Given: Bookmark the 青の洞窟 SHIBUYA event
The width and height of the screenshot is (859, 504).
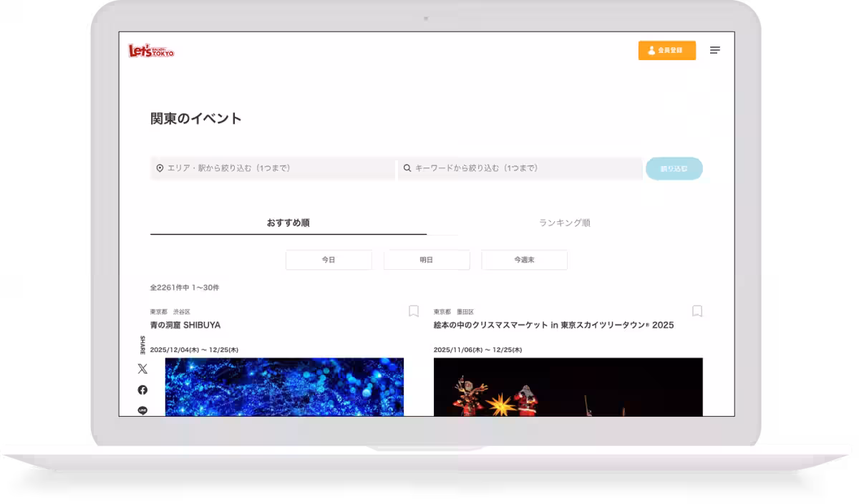Looking at the screenshot, I should [413, 311].
